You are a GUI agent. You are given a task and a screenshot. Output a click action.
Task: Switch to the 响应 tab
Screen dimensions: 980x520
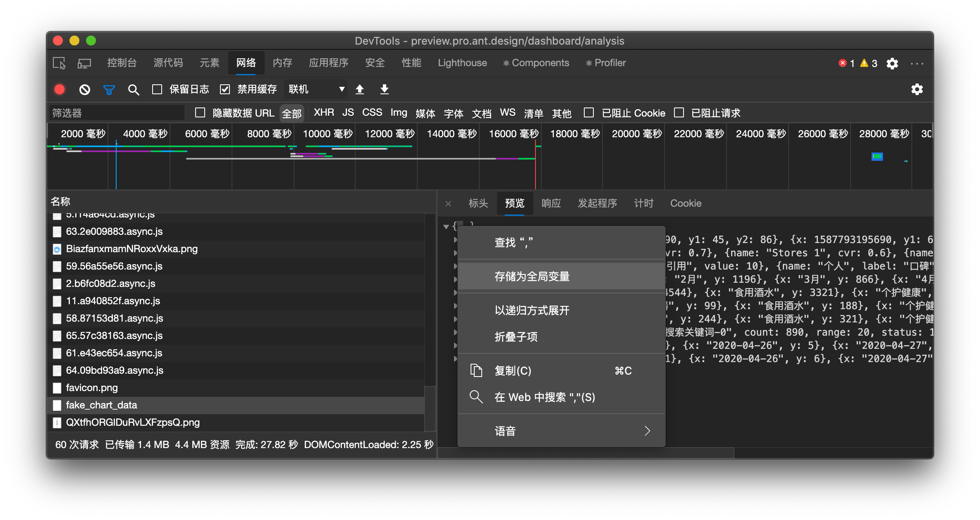[551, 203]
